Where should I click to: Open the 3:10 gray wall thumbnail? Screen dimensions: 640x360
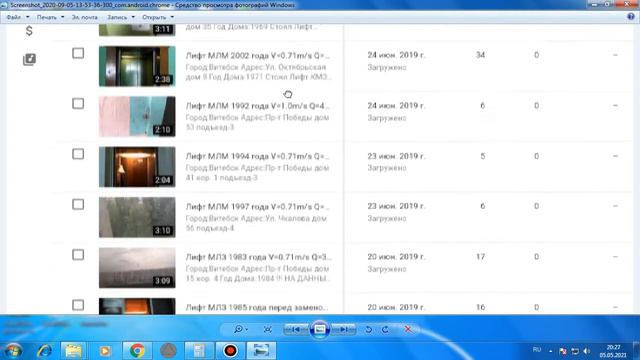137,217
